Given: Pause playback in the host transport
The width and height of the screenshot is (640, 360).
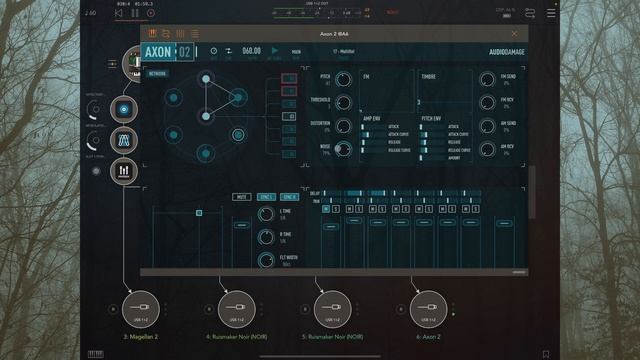Looking at the screenshot, I should tap(135, 13).
